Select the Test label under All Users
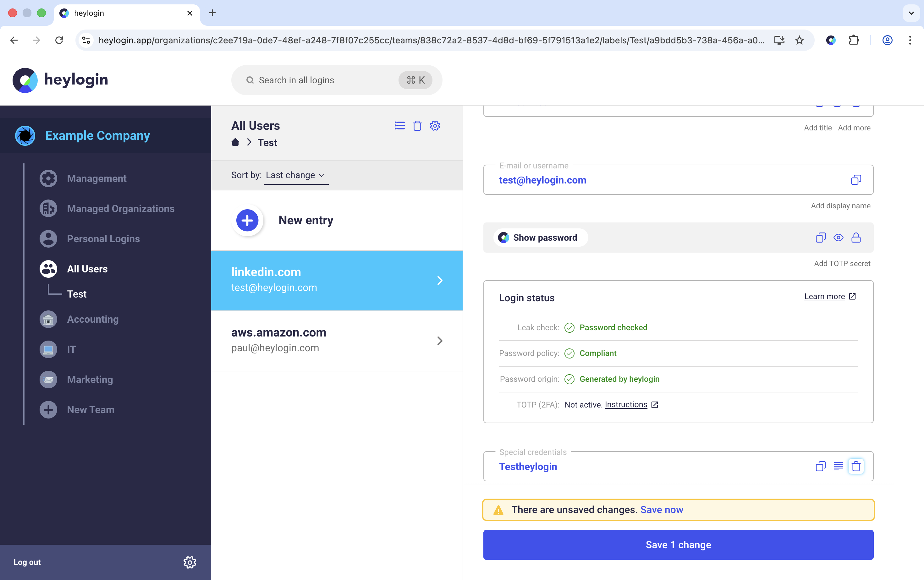This screenshot has height=580, width=924. pos(77,294)
